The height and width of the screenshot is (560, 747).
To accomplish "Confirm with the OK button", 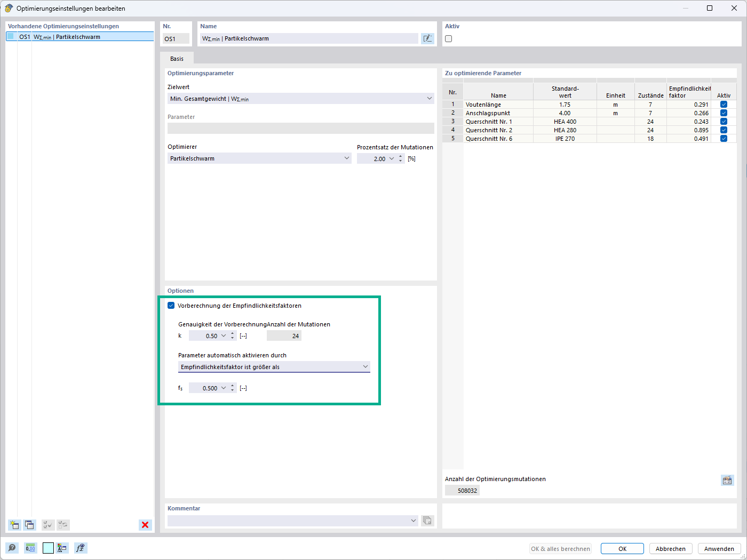I will point(622,548).
